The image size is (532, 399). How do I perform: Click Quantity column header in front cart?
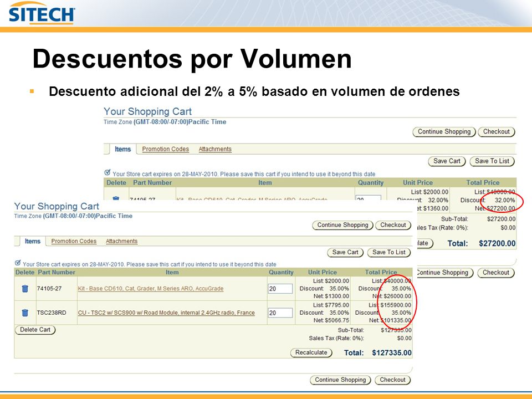[281, 273]
